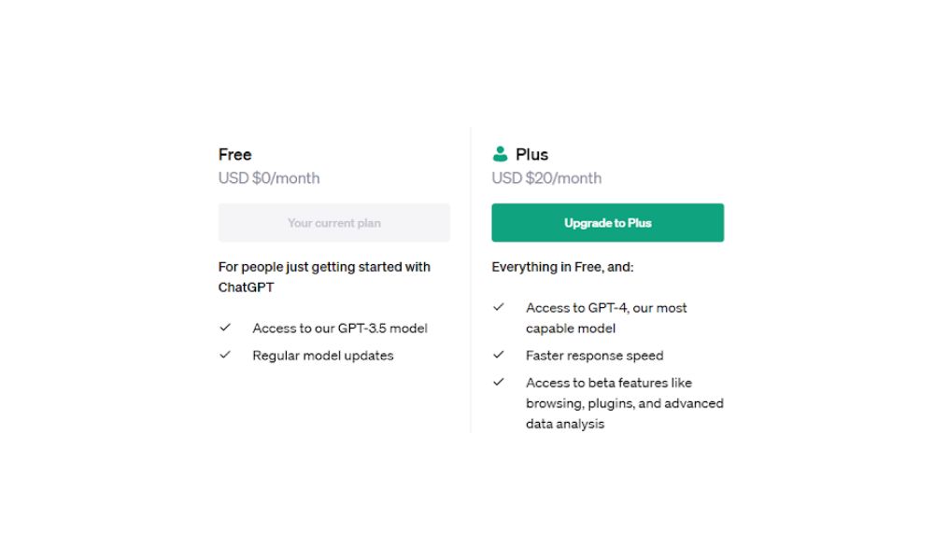Click the Everything in Free, and: text
Image resolution: width=934 pixels, height=560 pixels.
coord(562,267)
